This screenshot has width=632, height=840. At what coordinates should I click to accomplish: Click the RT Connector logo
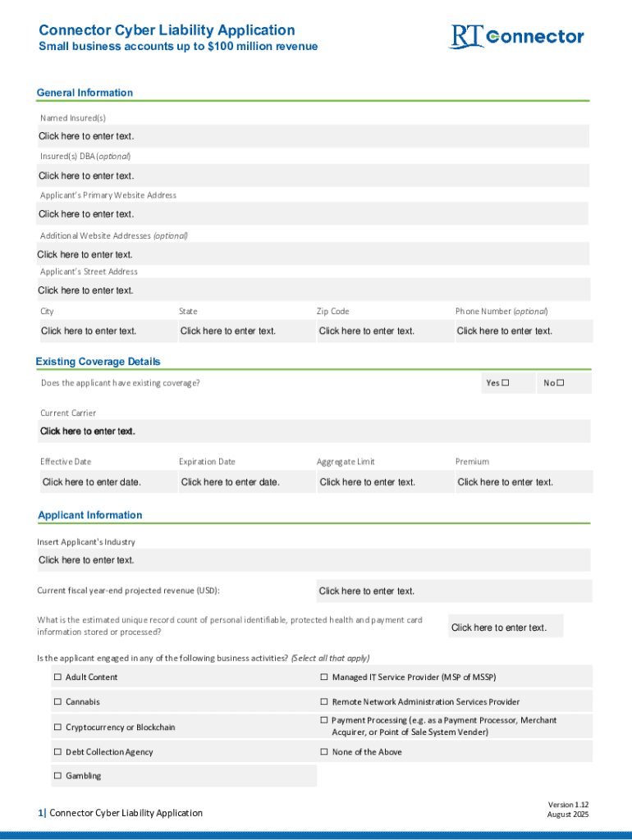(x=516, y=36)
